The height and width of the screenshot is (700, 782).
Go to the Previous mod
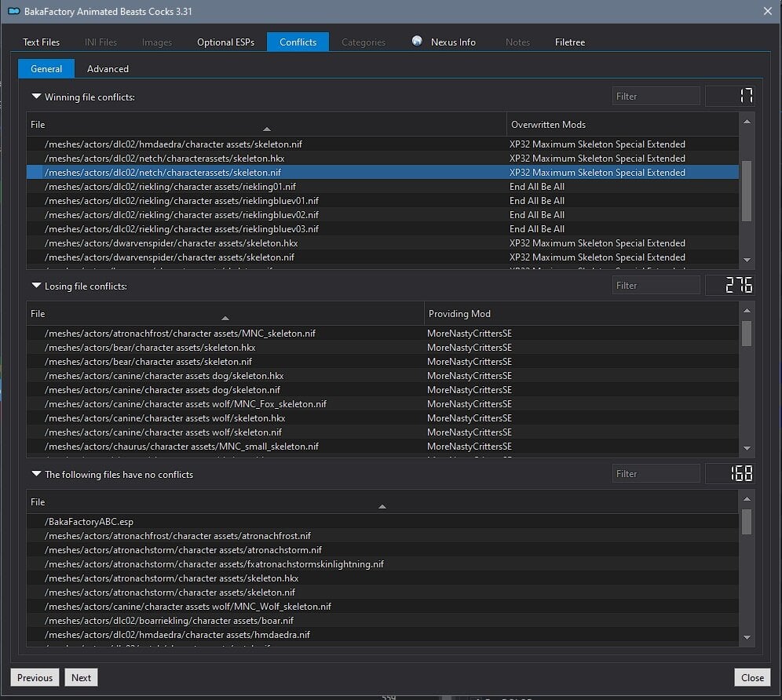[x=35, y=677]
